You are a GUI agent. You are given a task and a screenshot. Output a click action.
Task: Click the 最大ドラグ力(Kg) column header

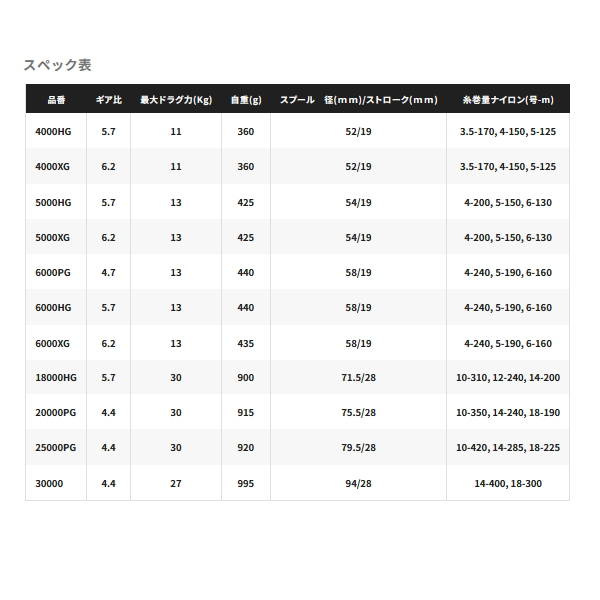[x=176, y=100]
